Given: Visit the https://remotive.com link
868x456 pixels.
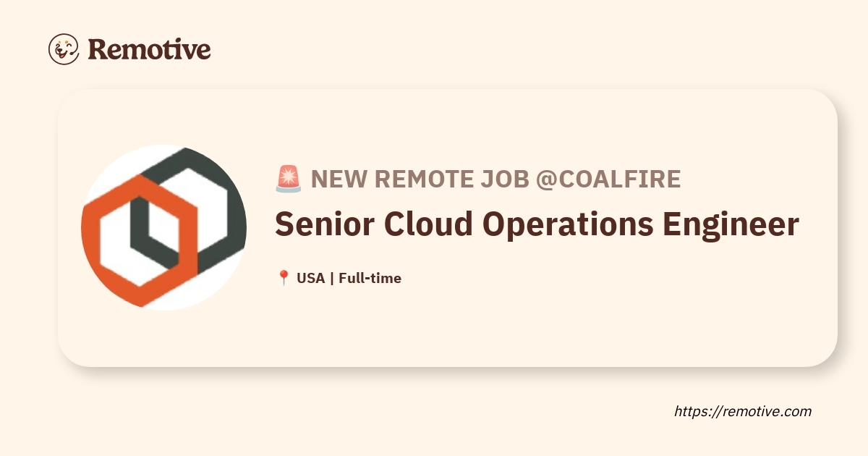Looking at the screenshot, I should pyautogui.click(x=743, y=411).
